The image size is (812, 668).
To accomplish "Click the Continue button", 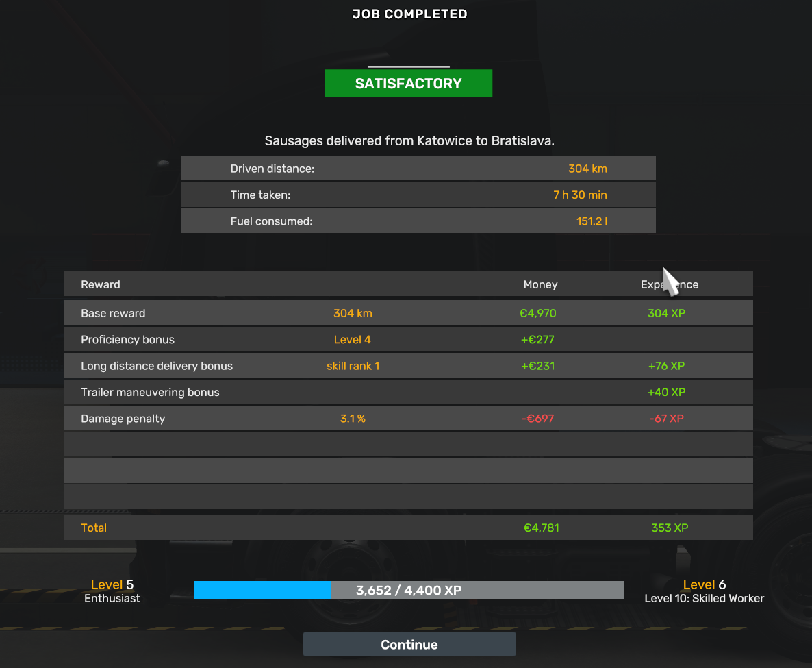I will pyautogui.click(x=409, y=644).
